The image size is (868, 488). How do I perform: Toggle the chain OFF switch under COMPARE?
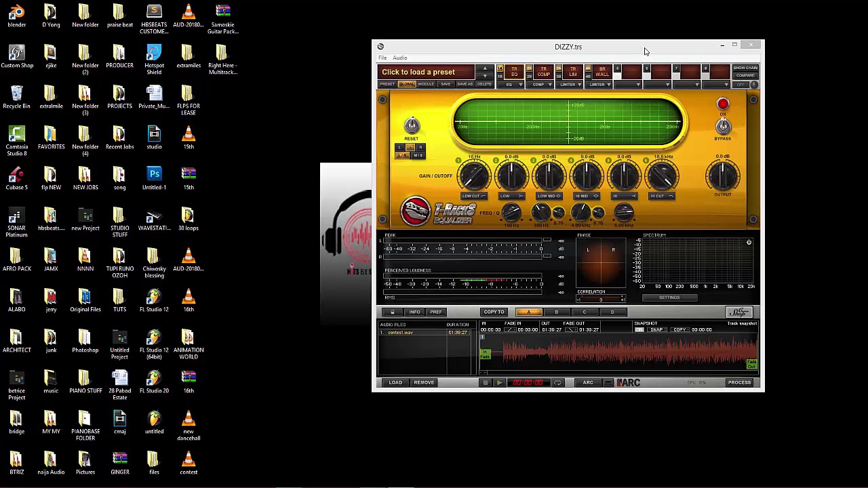741,85
